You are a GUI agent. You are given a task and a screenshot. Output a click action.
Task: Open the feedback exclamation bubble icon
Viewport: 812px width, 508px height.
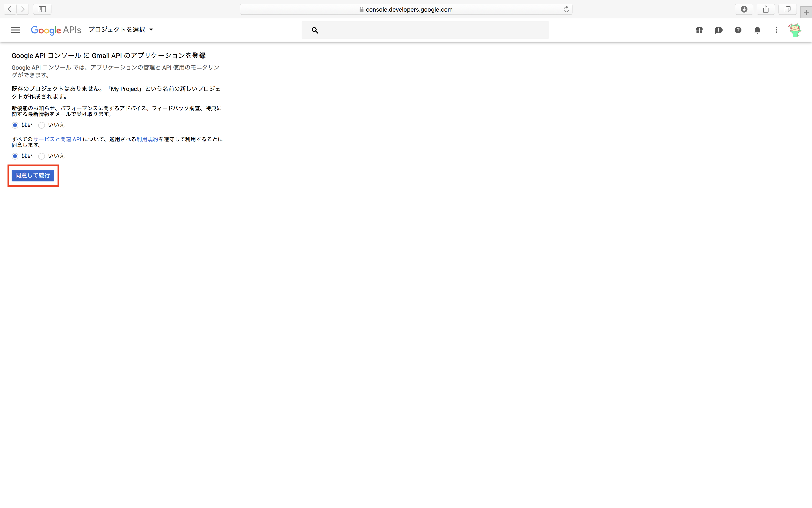718,30
